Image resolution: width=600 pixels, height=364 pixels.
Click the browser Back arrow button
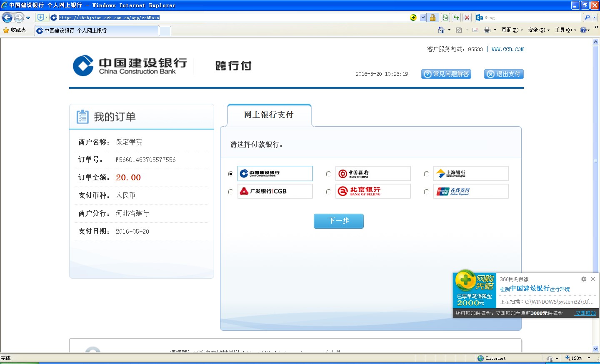pyautogui.click(x=7, y=17)
